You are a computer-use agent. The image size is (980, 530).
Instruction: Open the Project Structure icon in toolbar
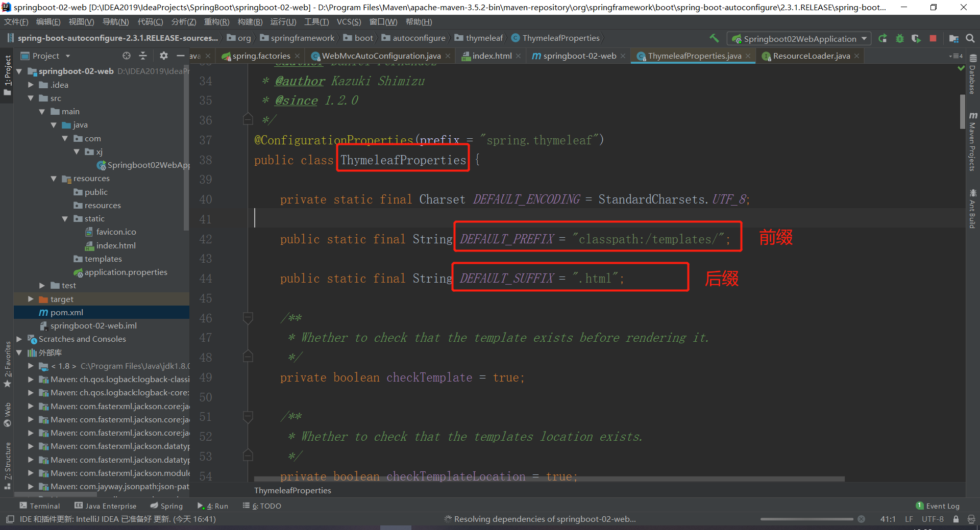coord(953,38)
